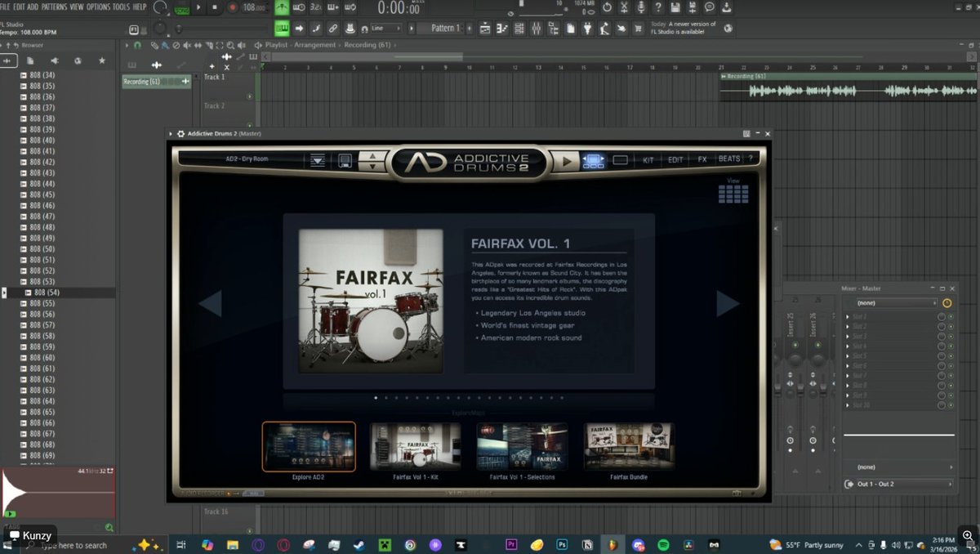Toggle the green typing keyboard to piano button
This screenshot has width=980, height=554.
(283, 28)
